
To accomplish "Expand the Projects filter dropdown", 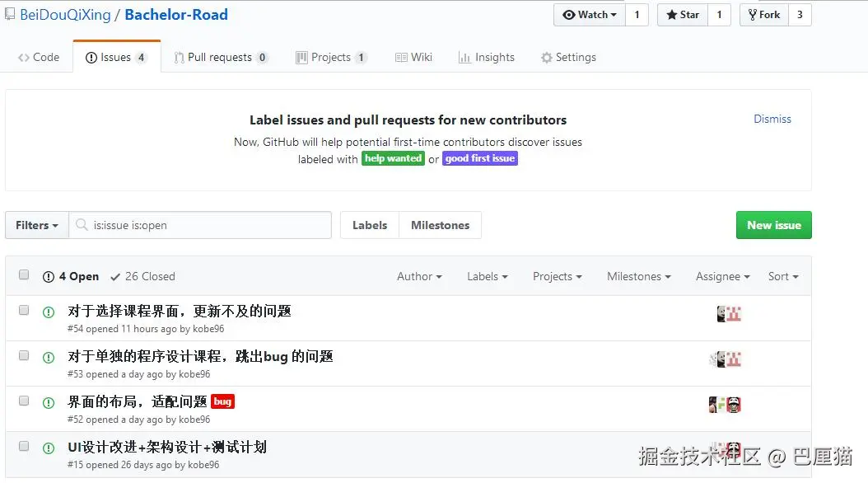I will pos(557,276).
